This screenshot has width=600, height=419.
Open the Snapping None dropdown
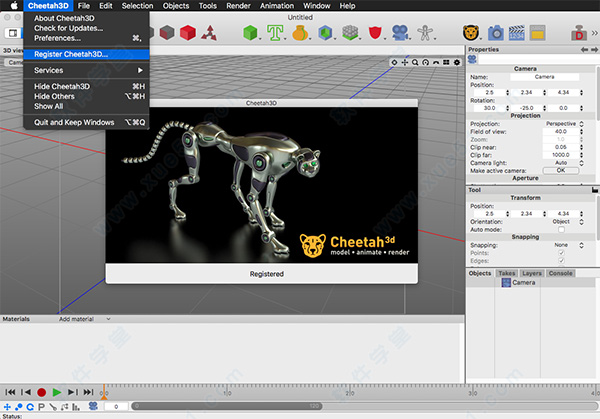tap(563, 245)
